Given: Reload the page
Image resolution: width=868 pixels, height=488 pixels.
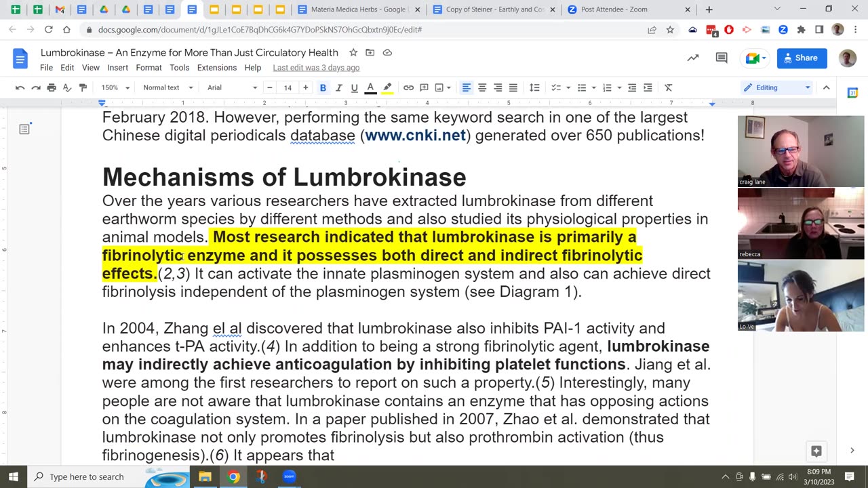Looking at the screenshot, I should [48, 30].
